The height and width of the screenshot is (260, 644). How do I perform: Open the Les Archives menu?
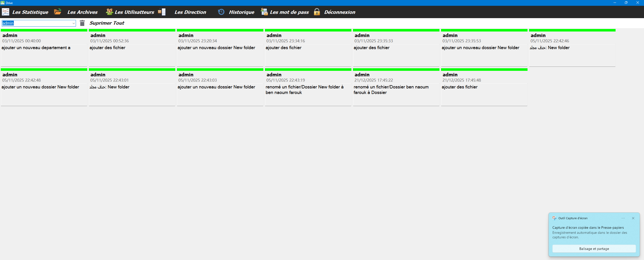coord(82,12)
